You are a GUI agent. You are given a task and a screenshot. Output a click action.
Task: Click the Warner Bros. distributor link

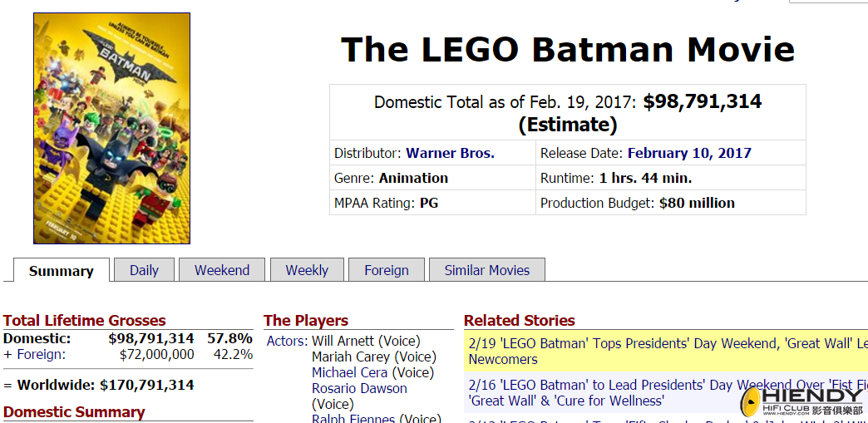click(x=450, y=153)
